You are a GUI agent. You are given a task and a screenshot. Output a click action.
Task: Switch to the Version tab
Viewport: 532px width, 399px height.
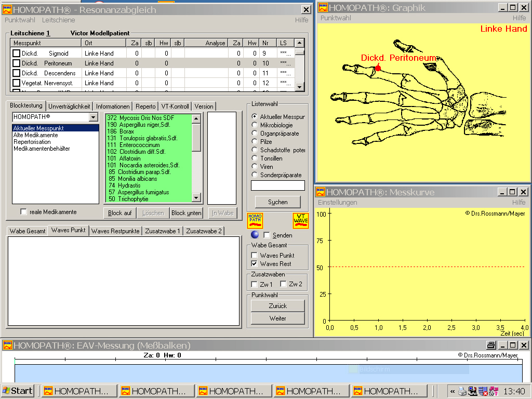point(204,106)
